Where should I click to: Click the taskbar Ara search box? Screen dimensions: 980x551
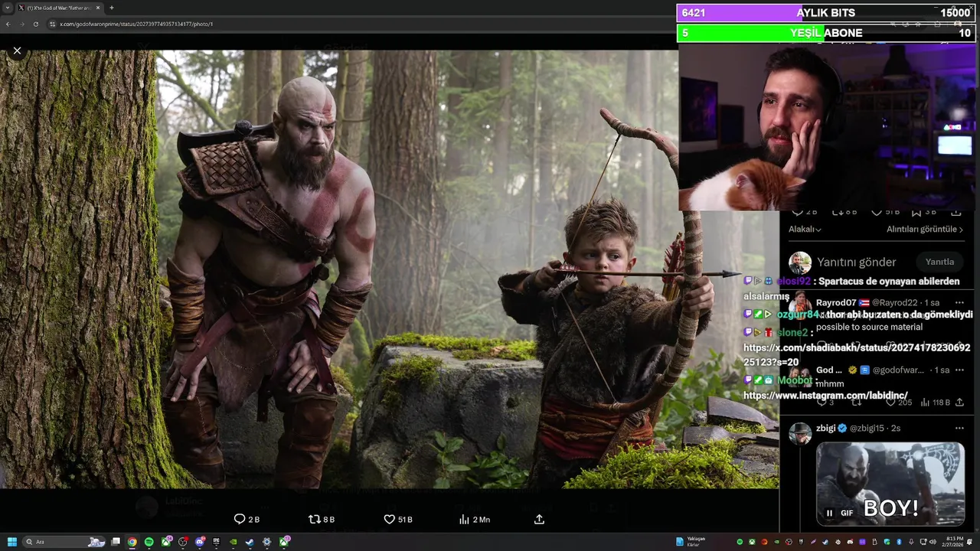pyautogui.click(x=64, y=542)
